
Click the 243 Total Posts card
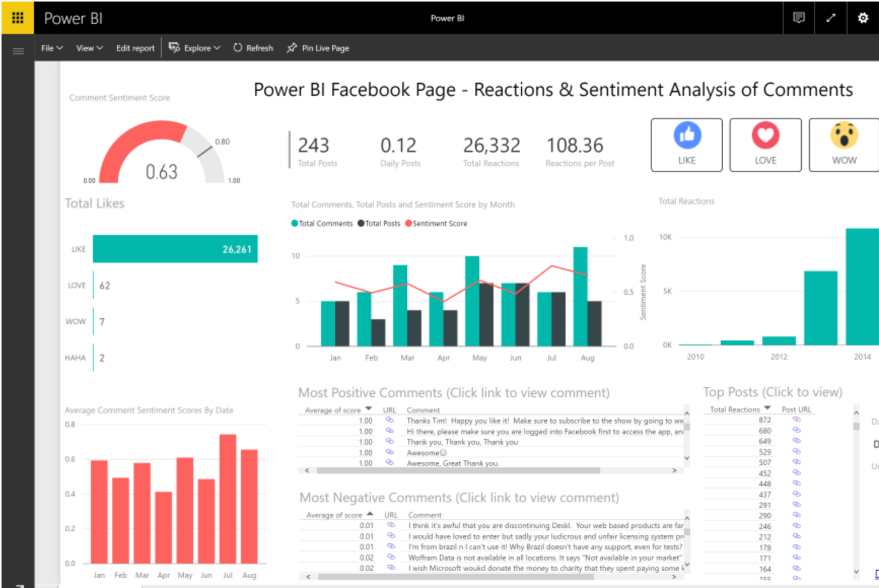[317, 151]
